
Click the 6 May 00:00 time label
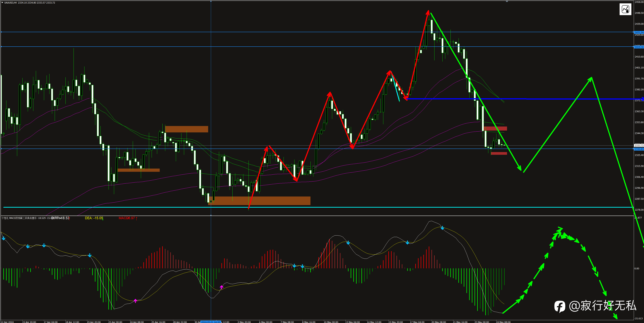click(266, 322)
